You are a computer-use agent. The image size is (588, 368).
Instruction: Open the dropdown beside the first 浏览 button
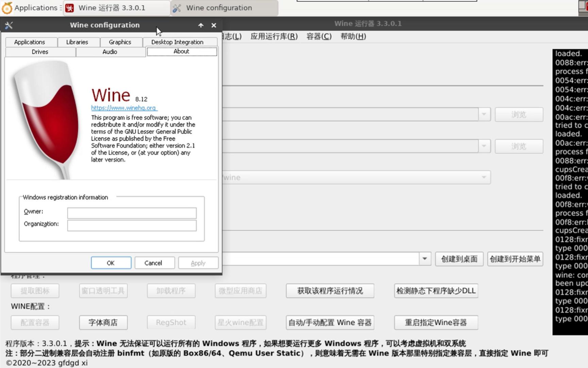(x=484, y=114)
